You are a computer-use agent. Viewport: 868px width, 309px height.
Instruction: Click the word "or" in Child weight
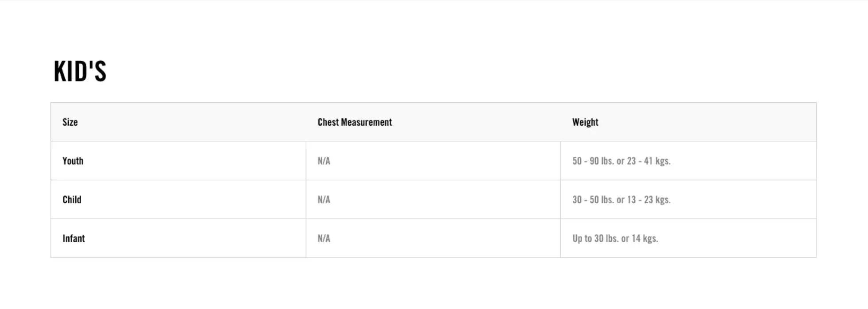(620, 200)
